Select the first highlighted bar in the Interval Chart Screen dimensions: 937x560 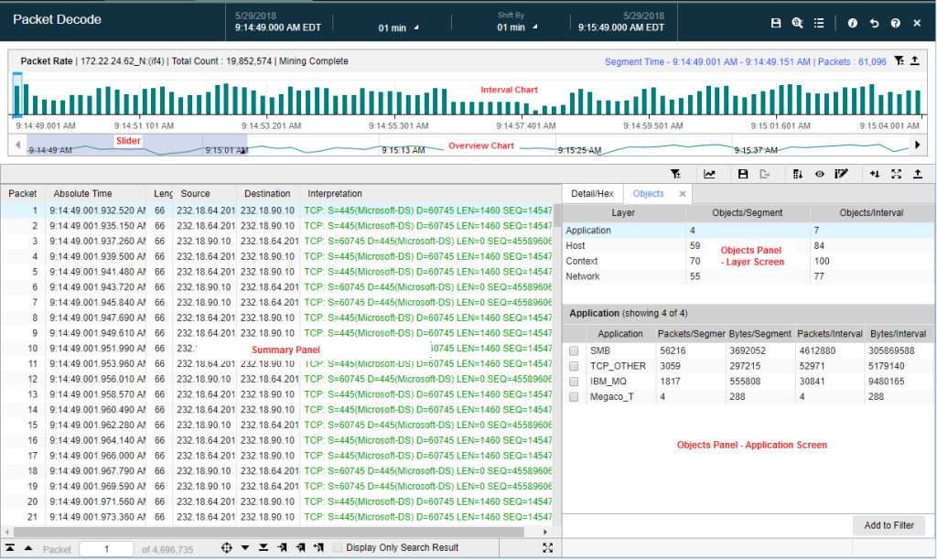[17, 94]
